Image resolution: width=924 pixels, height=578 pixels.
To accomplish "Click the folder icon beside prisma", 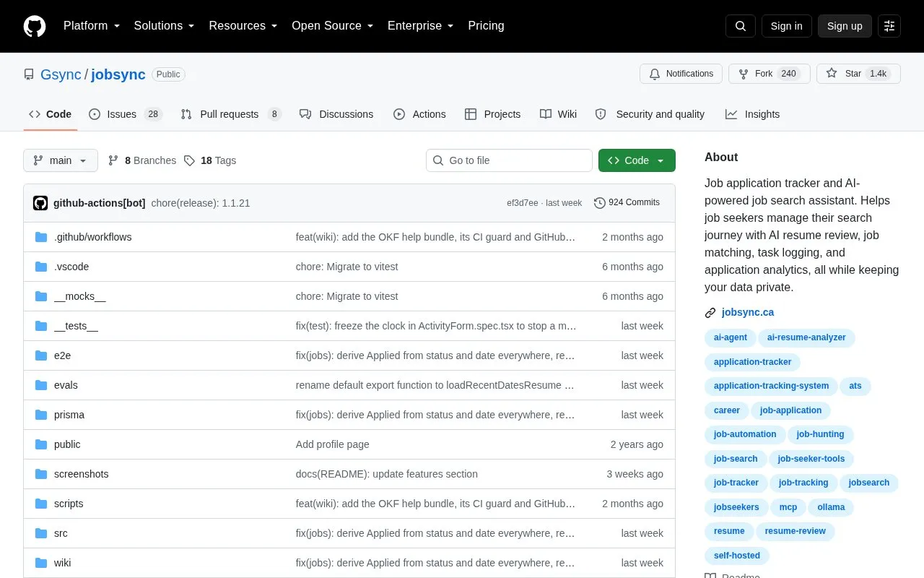I will [x=41, y=415].
